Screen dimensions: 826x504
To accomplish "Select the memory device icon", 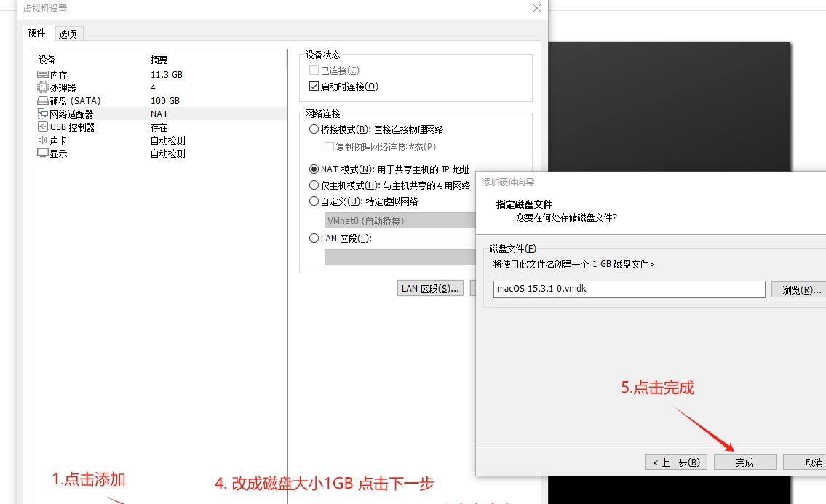I will tap(43, 74).
